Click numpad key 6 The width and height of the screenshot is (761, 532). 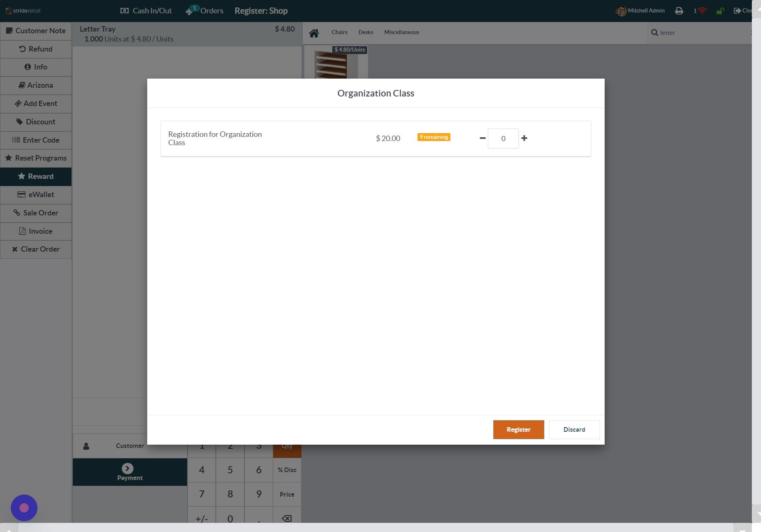pyautogui.click(x=259, y=470)
